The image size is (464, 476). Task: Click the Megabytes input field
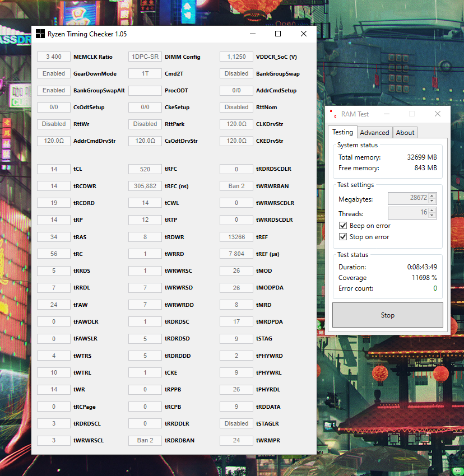click(x=408, y=198)
